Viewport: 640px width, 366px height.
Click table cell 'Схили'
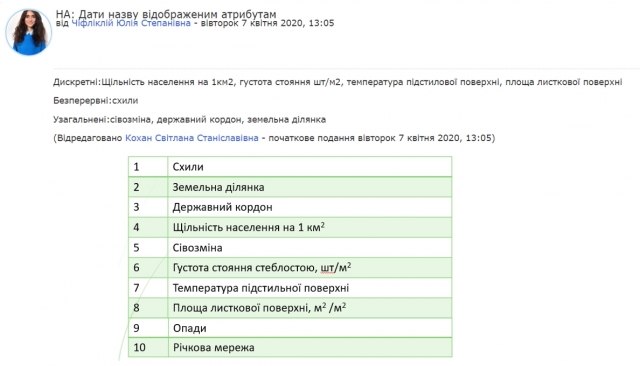(310, 166)
